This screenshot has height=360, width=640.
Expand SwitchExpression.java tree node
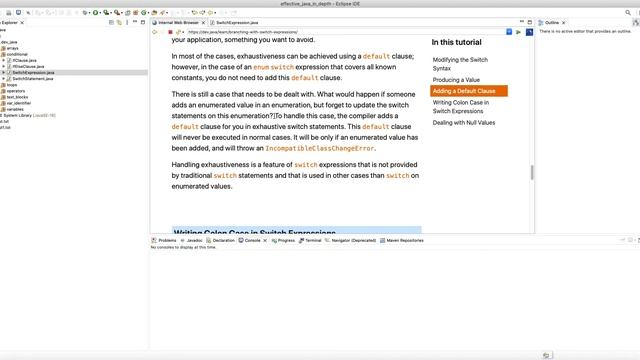(x=4, y=72)
